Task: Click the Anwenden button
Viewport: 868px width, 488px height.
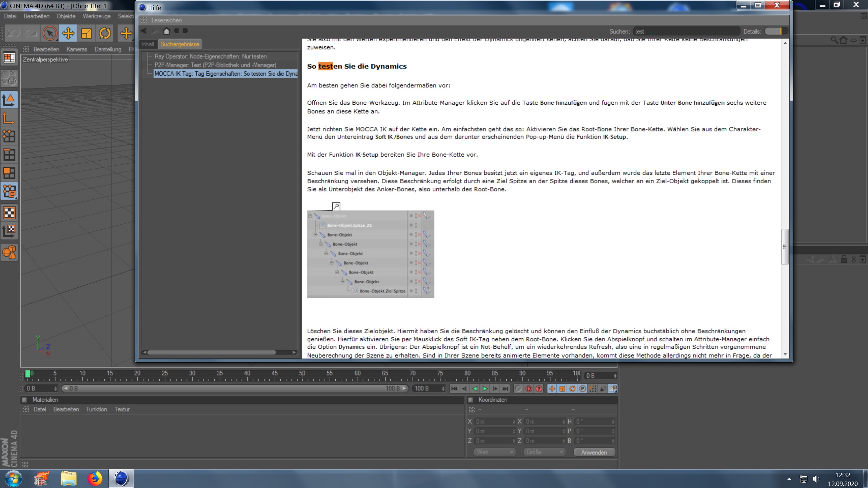Action: pyautogui.click(x=594, y=452)
